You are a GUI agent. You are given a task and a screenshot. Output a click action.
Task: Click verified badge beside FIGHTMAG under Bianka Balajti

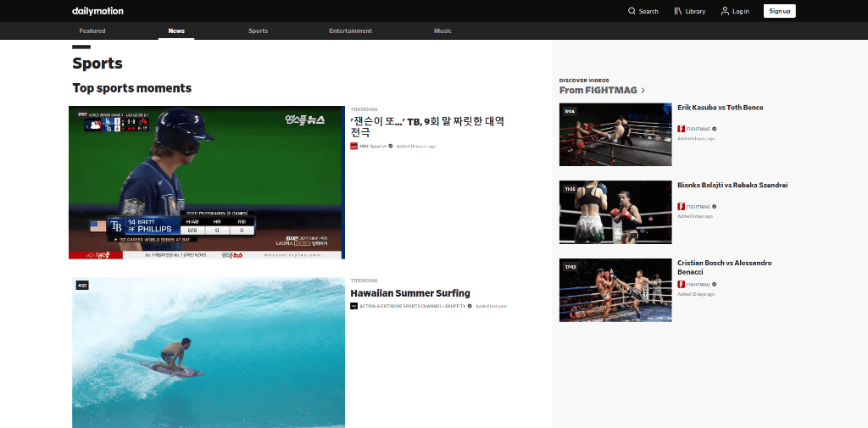(714, 207)
